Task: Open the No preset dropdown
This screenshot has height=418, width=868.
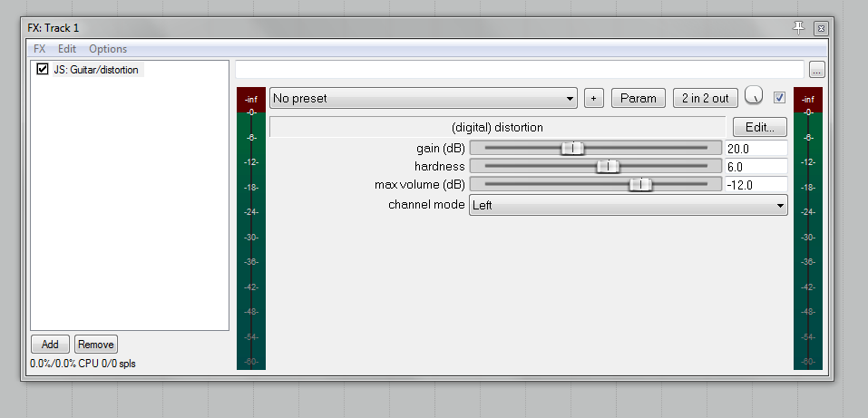Action: [423, 98]
